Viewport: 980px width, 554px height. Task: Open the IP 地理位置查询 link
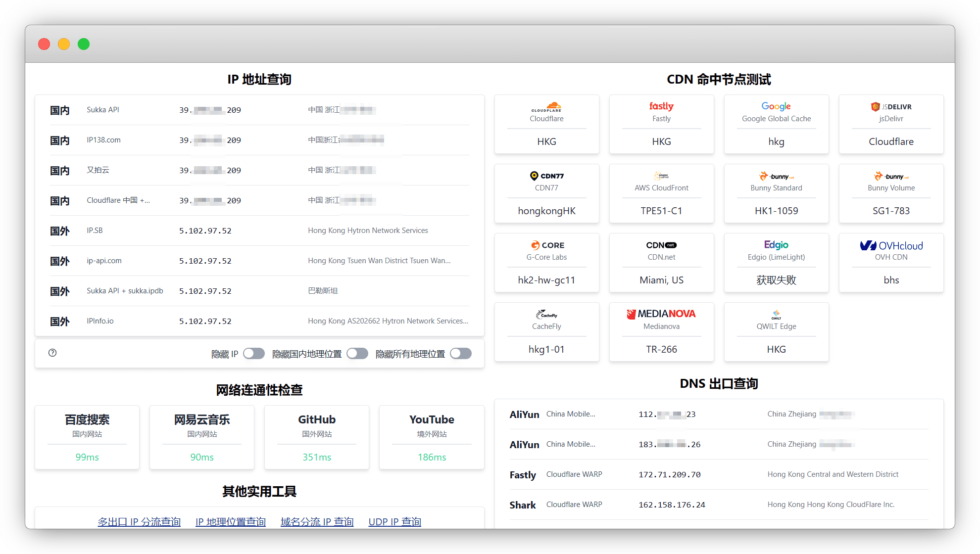click(231, 522)
